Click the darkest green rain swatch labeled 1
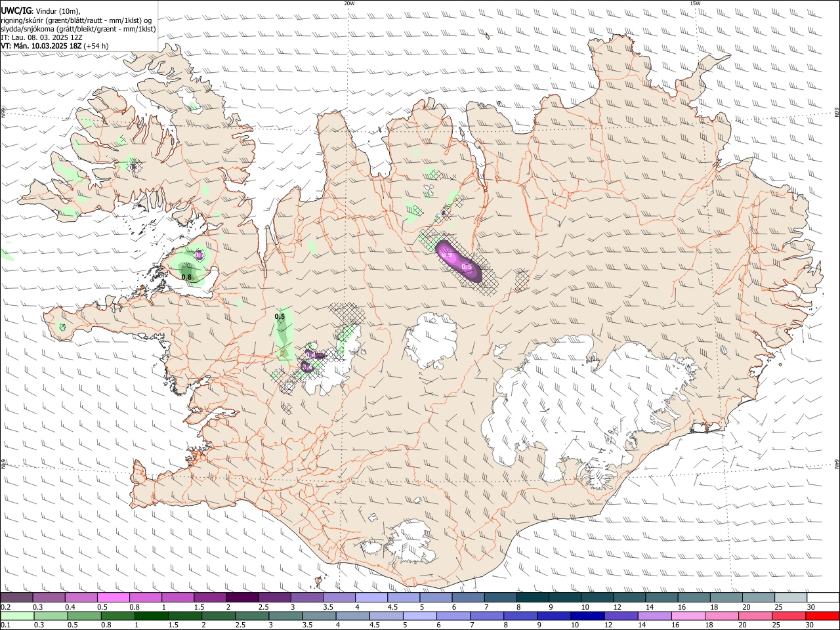The image size is (840, 630). (151, 616)
